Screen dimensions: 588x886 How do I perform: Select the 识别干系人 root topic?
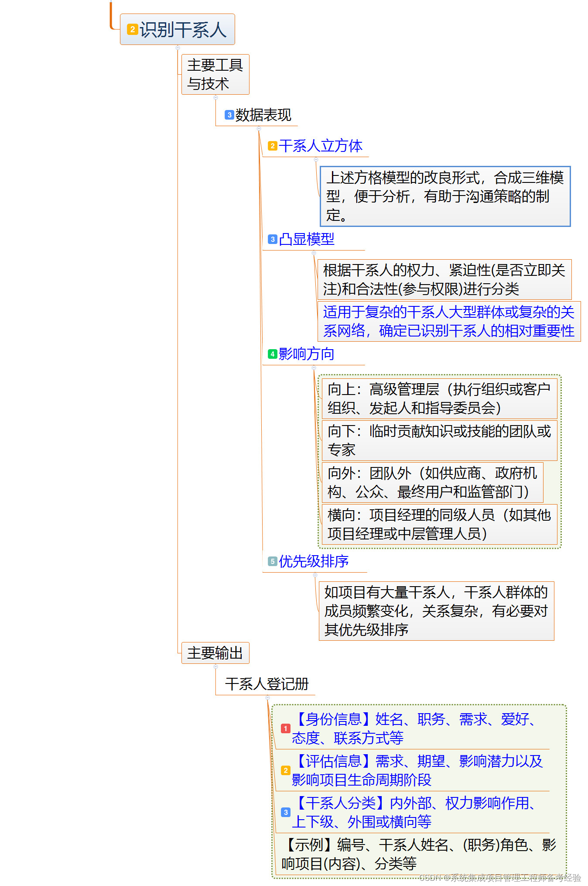point(178,29)
